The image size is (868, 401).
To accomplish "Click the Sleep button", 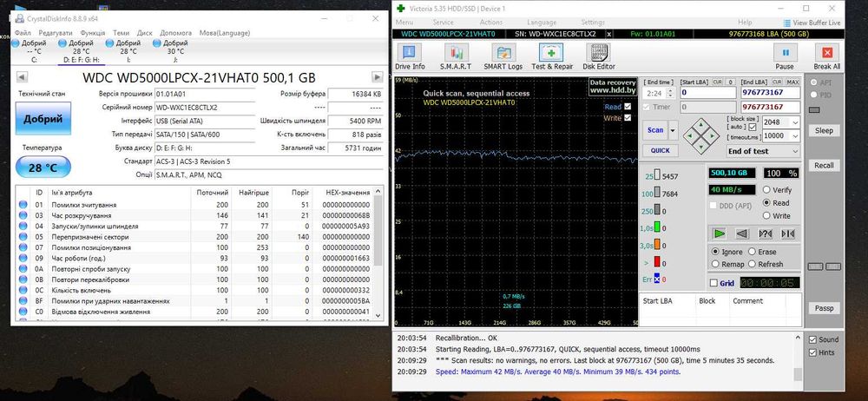I will pos(825,130).
